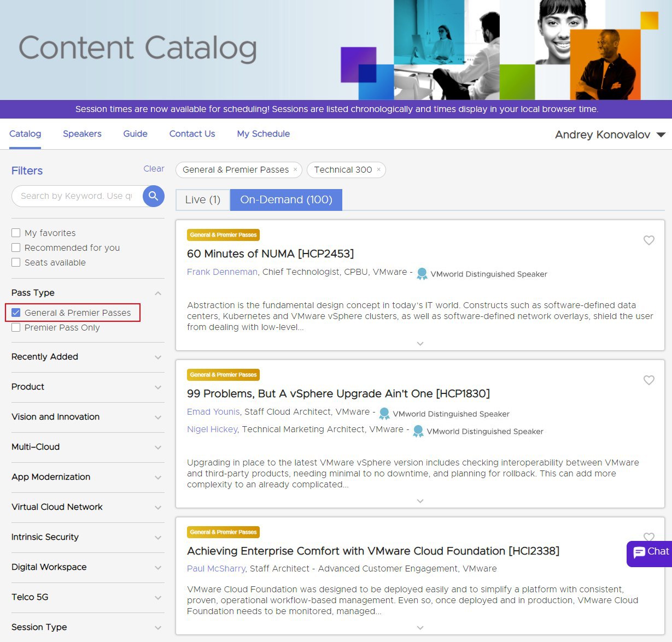The width and height of the screenshot is (672, 642).
Task: Open the Guide tab
Action: pos(135,134)
